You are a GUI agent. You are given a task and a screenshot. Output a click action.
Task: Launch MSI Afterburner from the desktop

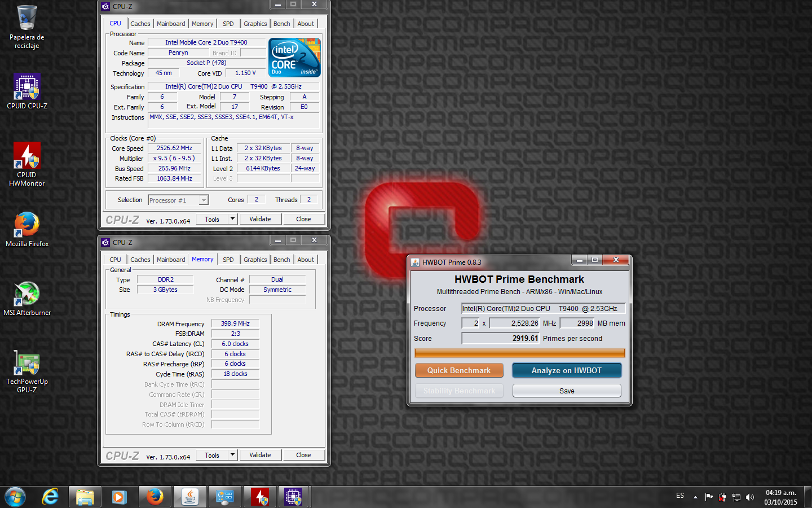tap(27, 299)
